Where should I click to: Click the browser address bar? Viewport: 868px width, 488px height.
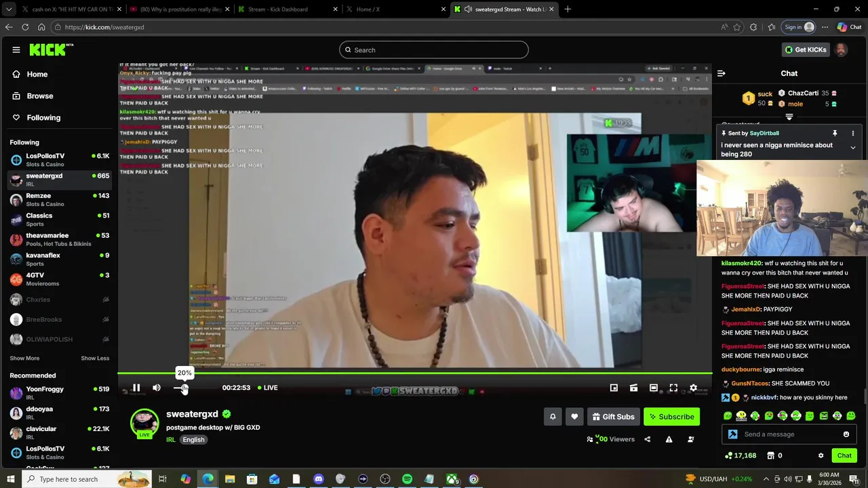(x=387, y=27)
